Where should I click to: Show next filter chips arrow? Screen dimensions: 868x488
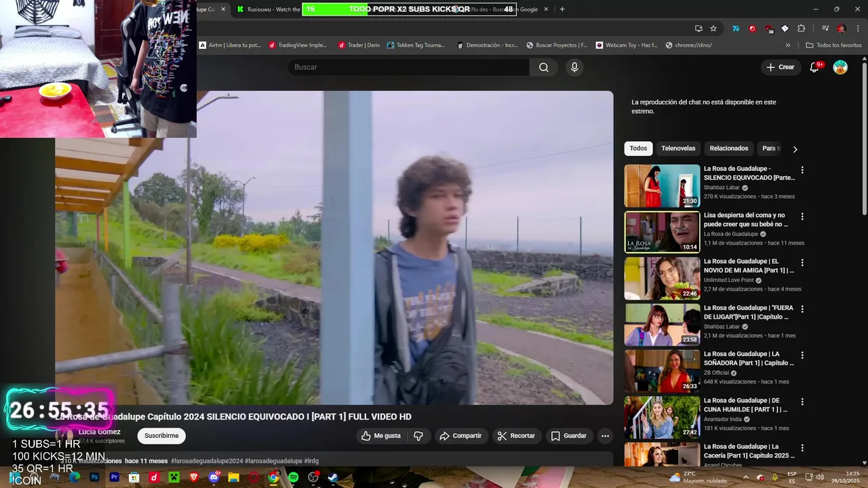(795, 149)
